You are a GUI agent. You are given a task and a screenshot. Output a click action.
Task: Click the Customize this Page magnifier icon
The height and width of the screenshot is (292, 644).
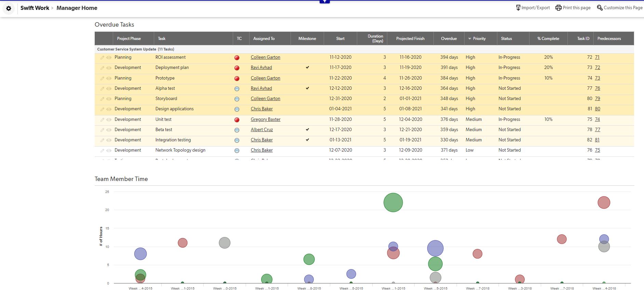(x=600, y=8)
